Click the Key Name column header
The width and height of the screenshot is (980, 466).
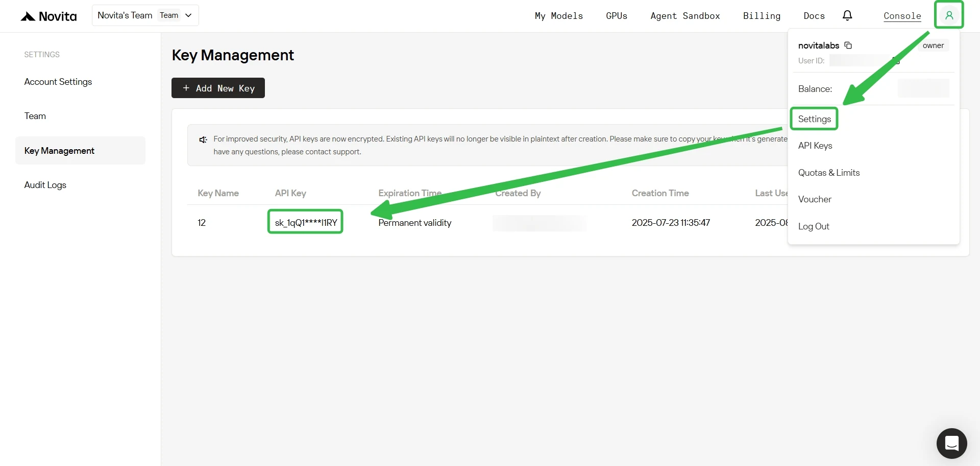pyautogui.click(x=218, y=193)
